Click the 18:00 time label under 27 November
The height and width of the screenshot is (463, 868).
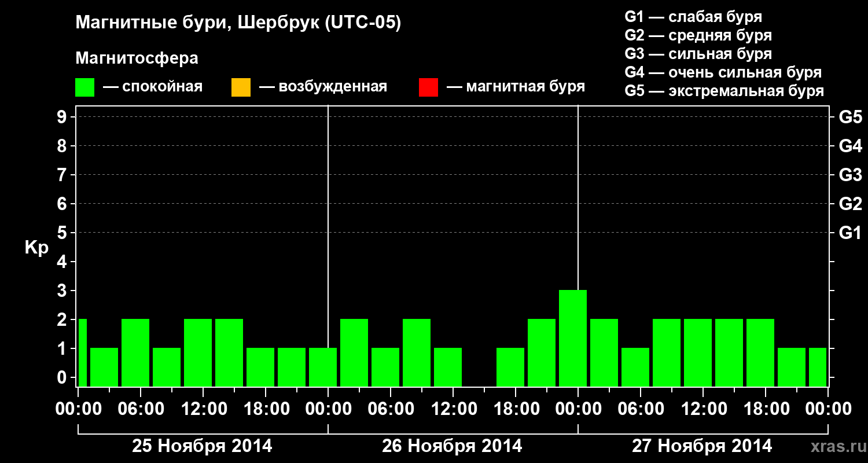tap(766, 409)
